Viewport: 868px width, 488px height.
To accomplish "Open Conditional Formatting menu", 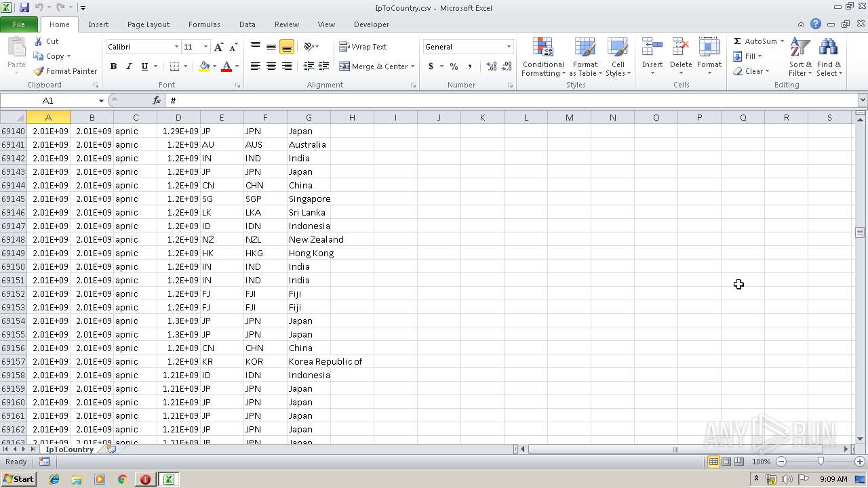I will (543, 58).
